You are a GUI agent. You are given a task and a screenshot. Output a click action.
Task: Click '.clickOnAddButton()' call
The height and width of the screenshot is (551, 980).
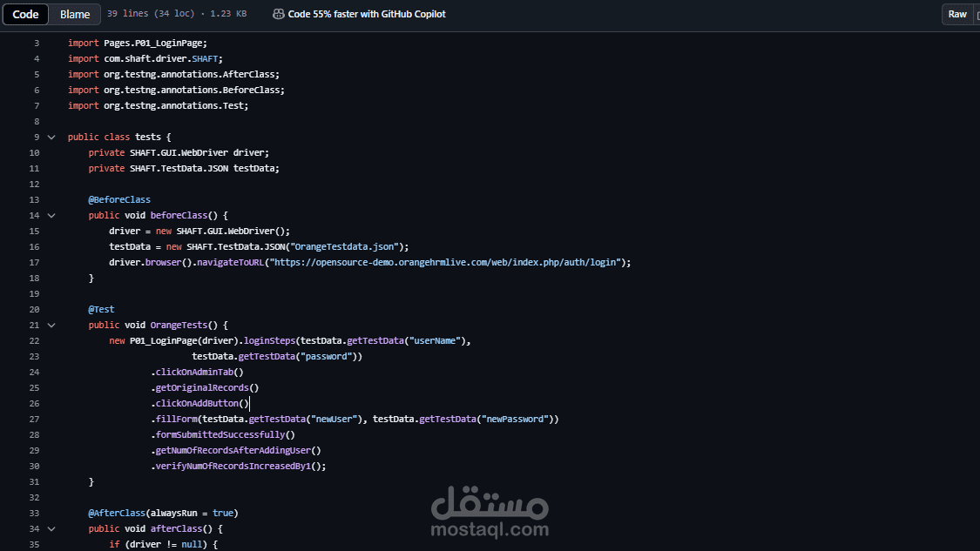click(x=199, y=404)
